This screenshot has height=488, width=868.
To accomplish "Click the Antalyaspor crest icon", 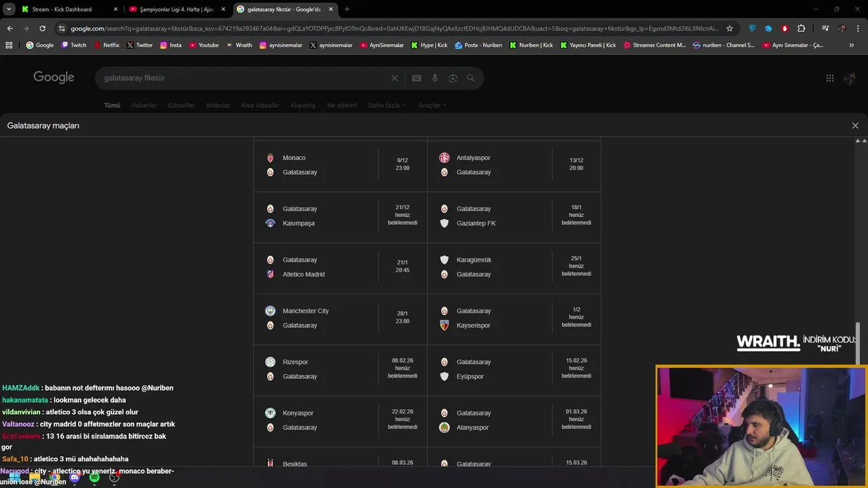I will coord(444,158).
